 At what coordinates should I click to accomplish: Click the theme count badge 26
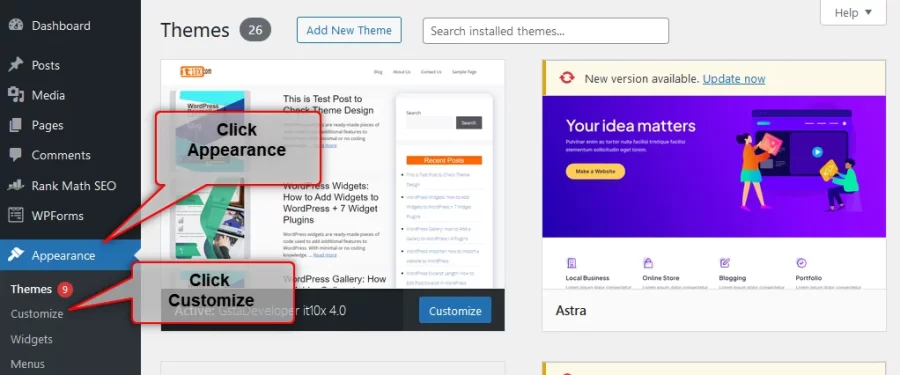click(255, 30)
